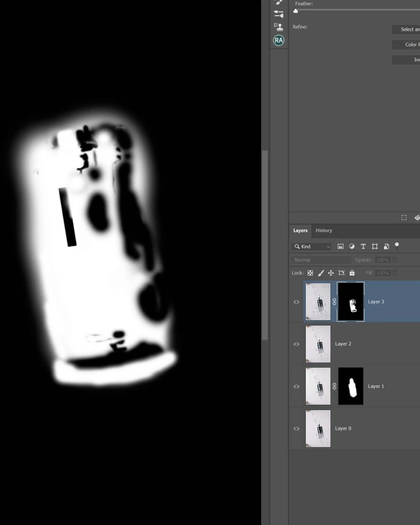
Task: Click the Select and Mask button
Action: (x=409, y=29)
